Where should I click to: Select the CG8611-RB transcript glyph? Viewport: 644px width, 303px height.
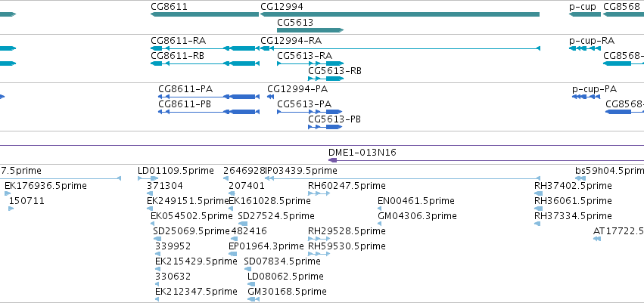(205, 63)
